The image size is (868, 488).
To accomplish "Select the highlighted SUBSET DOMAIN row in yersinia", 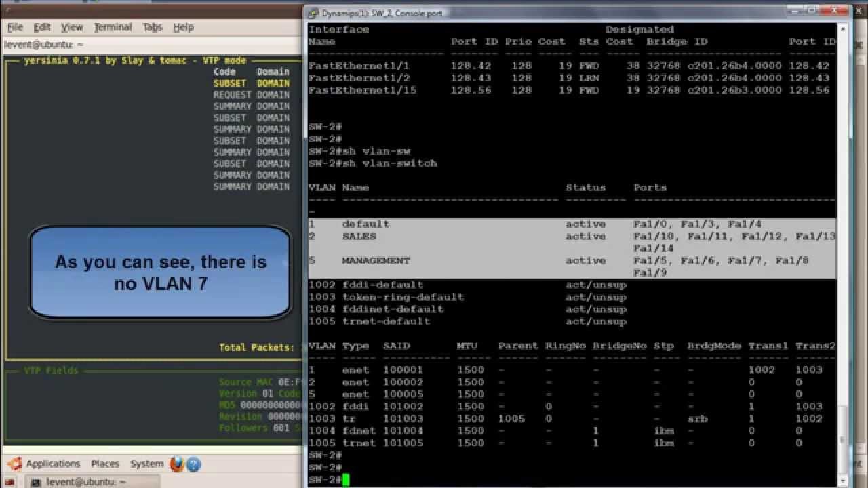I will pyautogui.click(x=252, y=83).
